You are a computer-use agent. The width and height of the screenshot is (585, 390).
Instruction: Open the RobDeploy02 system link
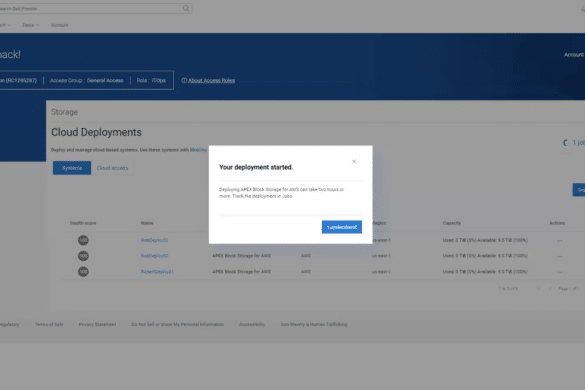(x=154, y=240)
